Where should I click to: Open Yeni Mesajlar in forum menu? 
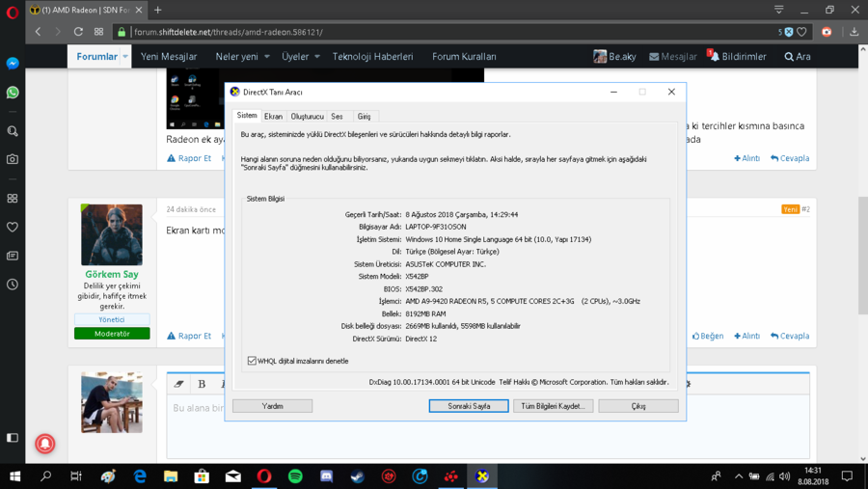[x=169, y=57]
